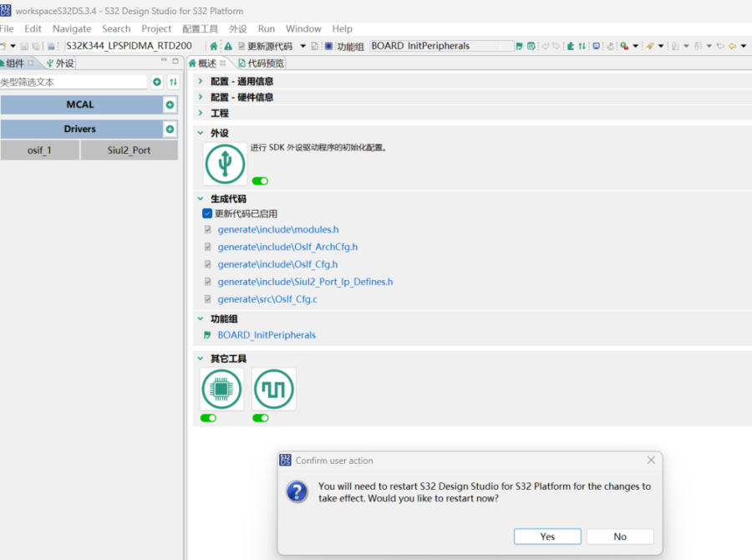Screen dimensions: 752x560
Task: Open dropdown next to the pencil marker icon
Action: [661, 46]
